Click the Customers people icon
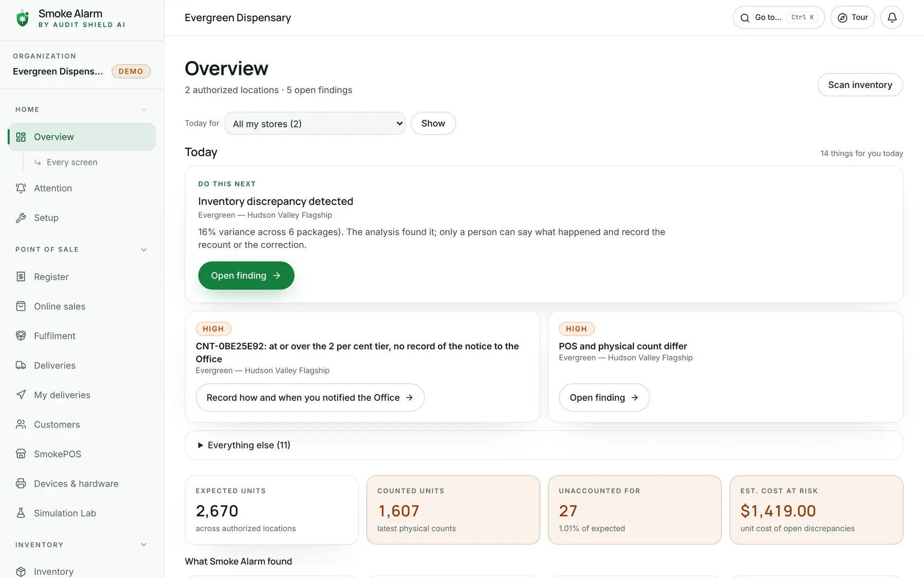The image size is (924, 578). 21,424
